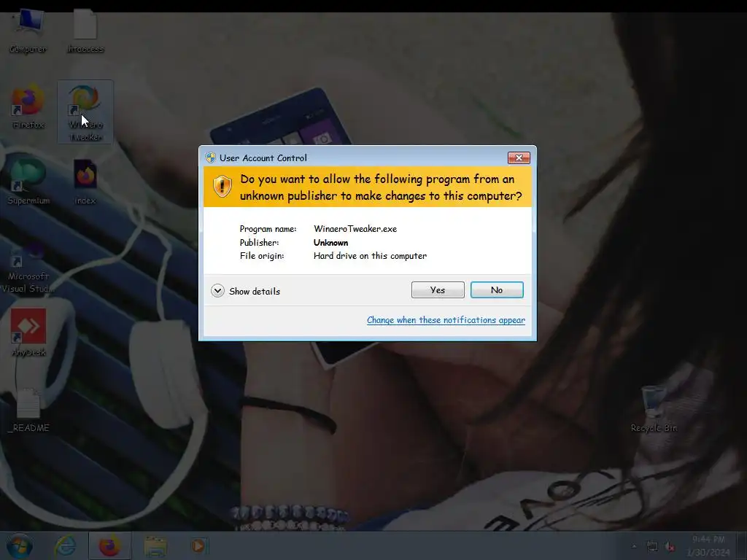
Task: Show hidden tray icons arrow
Action: 634,546
